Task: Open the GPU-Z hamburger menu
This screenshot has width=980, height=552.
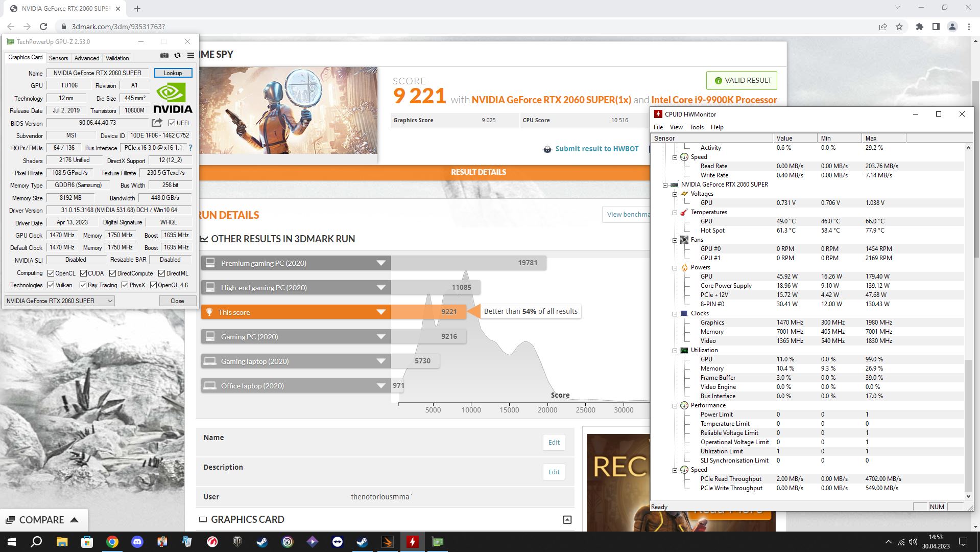Action: [190, 55]
